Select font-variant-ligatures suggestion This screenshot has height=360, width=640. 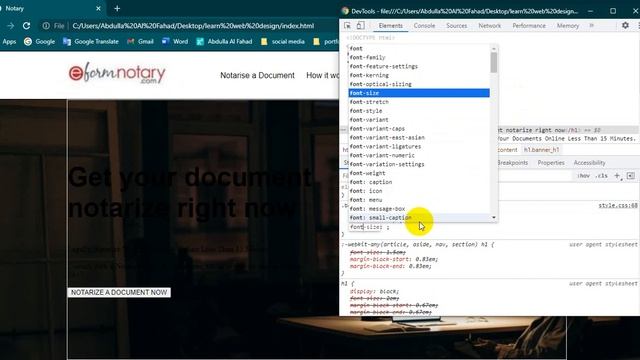click(x=419, y=147)
